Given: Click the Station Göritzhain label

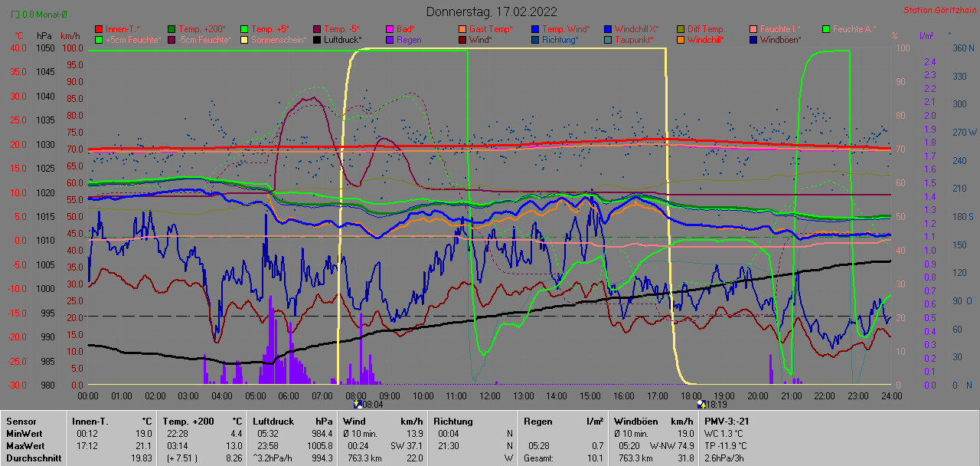Looking at the screenshot, I should click(x=939, y=11).
